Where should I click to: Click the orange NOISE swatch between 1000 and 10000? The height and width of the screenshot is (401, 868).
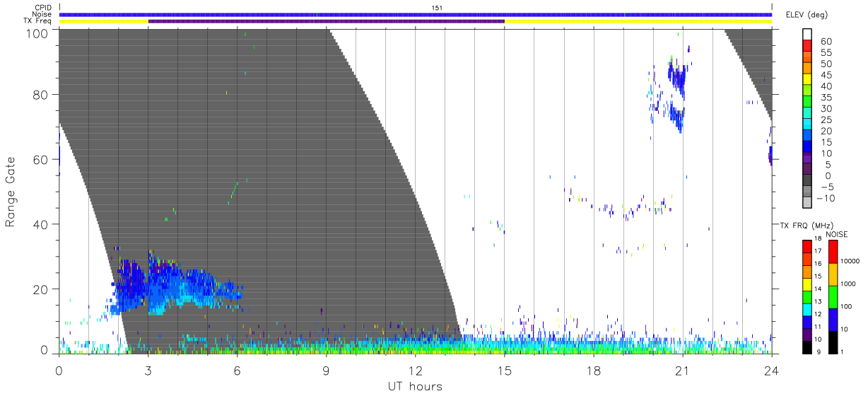[x=832, y=274]
